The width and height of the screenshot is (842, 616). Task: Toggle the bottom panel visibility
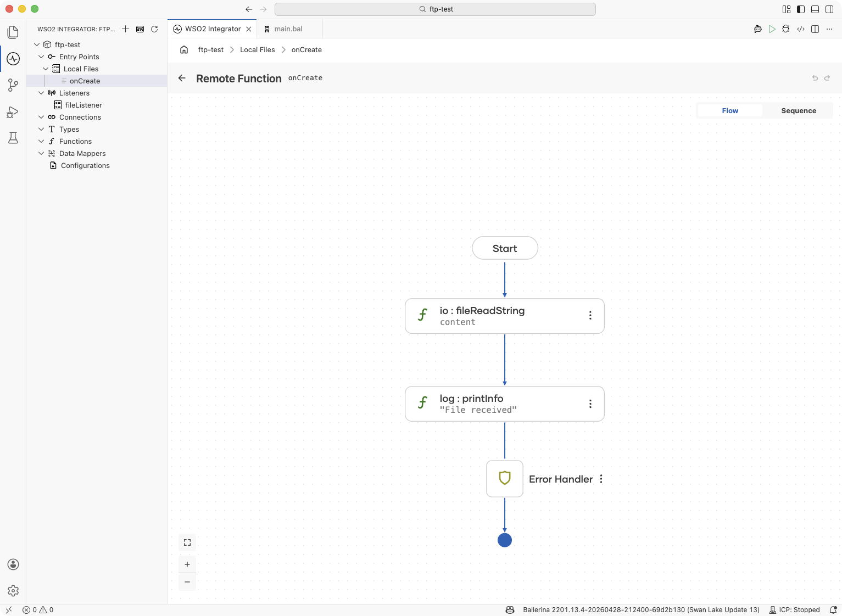point(815,9)
